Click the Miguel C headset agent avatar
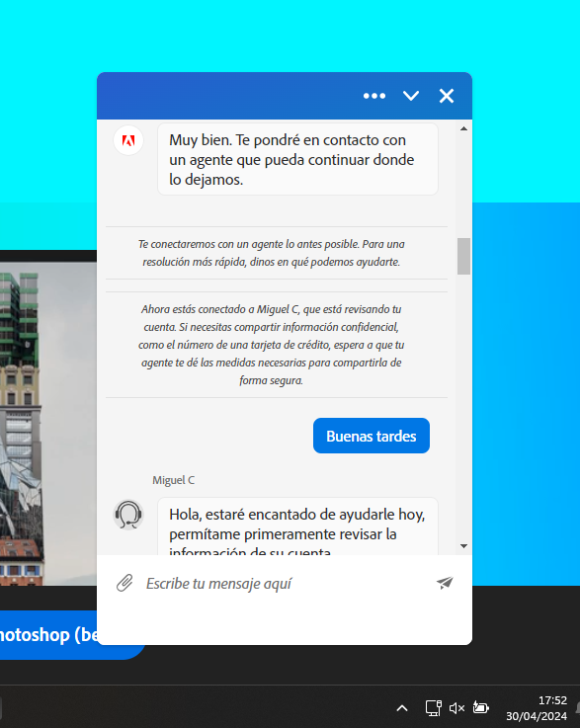 click(128, 515)
